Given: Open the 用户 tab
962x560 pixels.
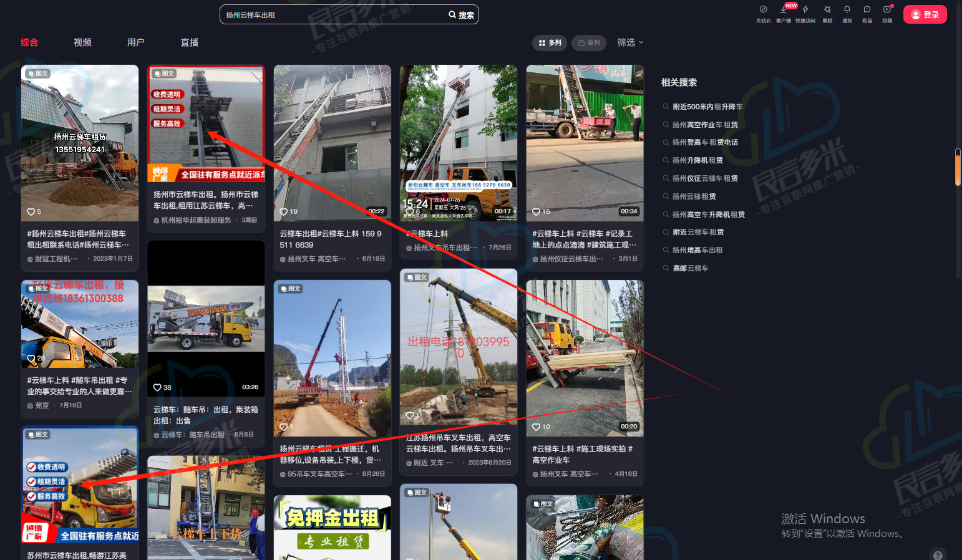Looking at the screenshot, I should [136, 42].
